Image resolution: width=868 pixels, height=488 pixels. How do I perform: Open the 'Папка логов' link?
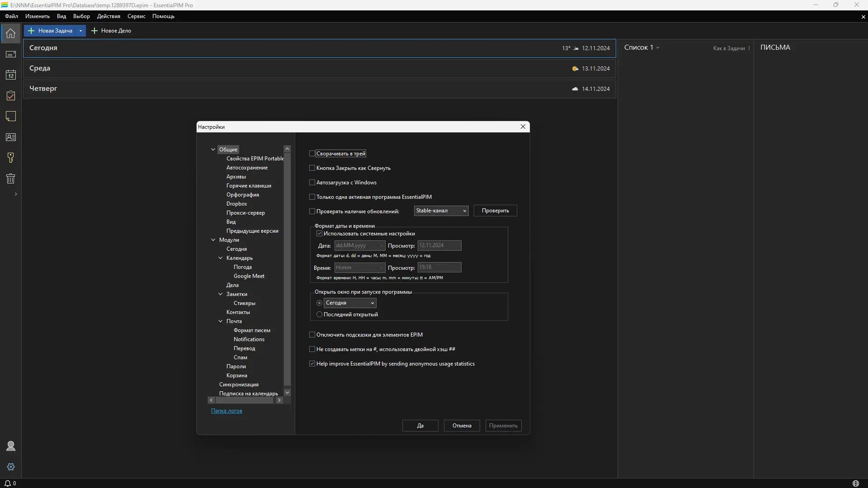tap(226, 411)
